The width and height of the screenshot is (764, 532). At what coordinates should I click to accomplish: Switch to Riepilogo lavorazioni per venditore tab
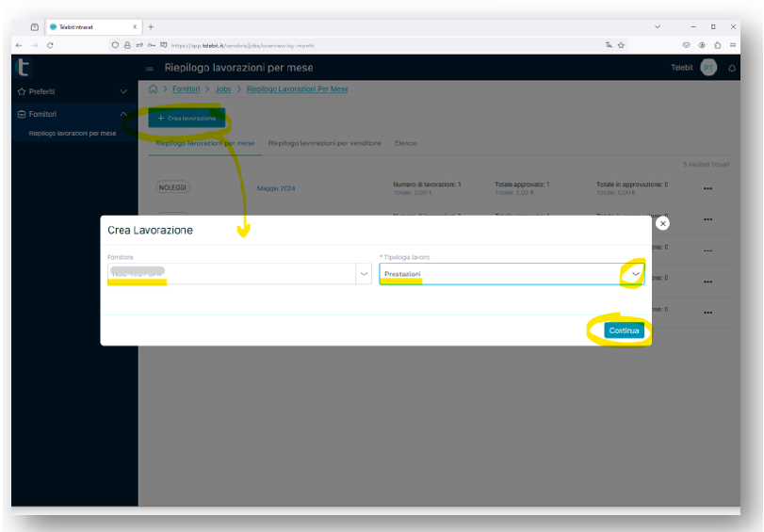point(324,143)
